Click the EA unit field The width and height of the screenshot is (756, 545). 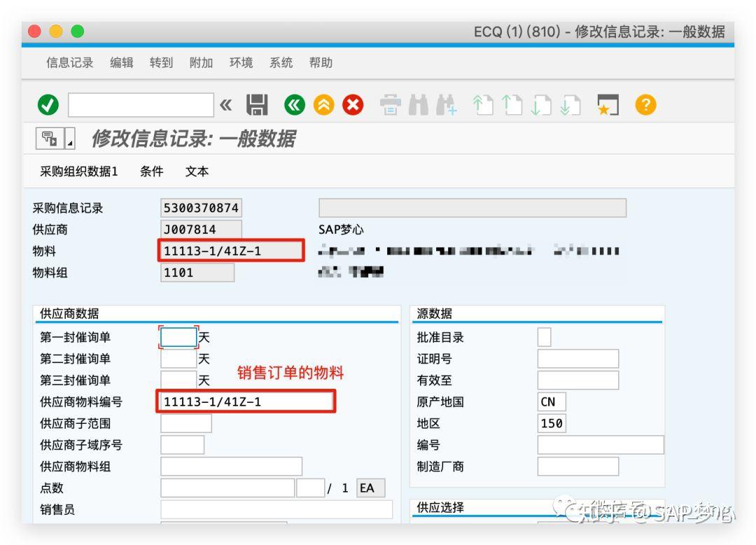coord(371,488)
